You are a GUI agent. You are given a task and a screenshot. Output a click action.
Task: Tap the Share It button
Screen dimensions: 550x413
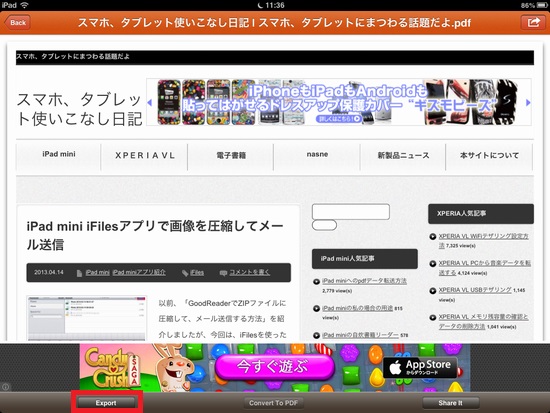450,403
